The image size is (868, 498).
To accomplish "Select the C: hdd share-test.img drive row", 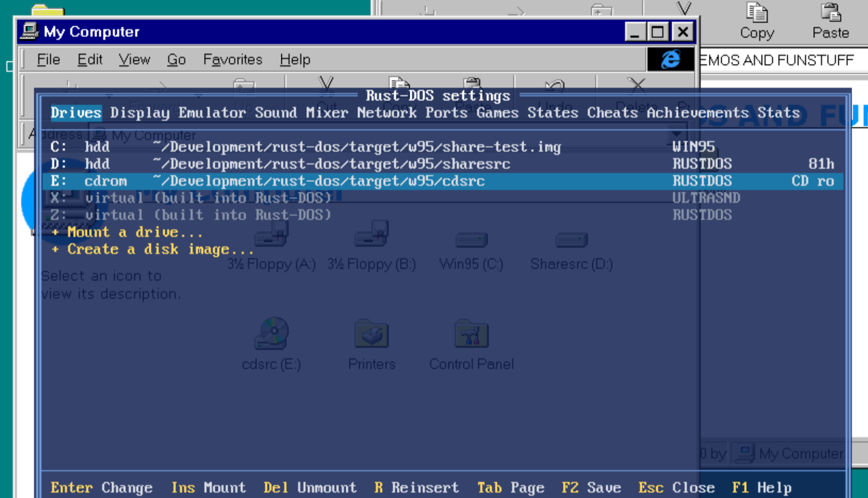I will (442, 147).
